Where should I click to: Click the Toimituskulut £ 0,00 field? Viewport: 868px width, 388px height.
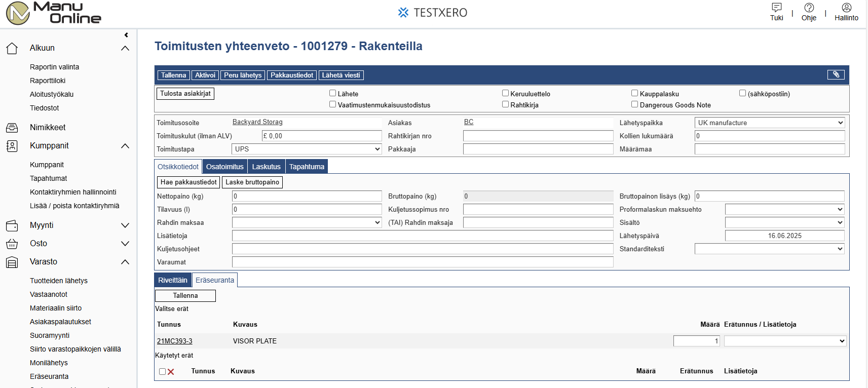[x=322, y=136]
